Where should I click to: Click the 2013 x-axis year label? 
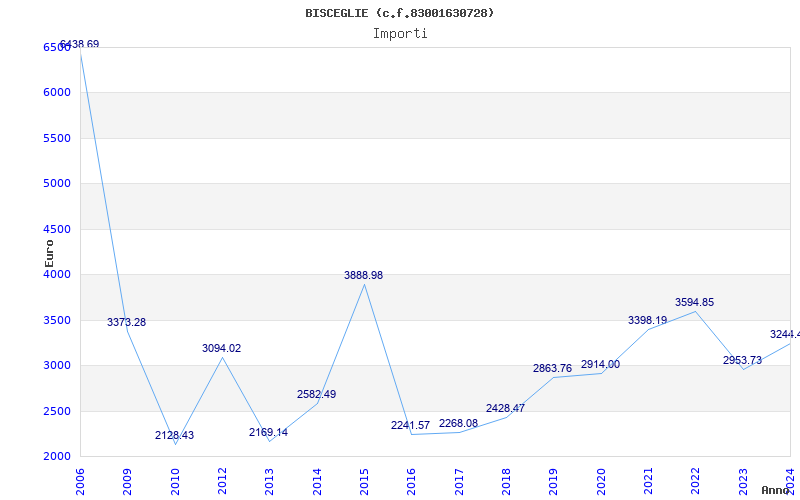pos(269,482)
